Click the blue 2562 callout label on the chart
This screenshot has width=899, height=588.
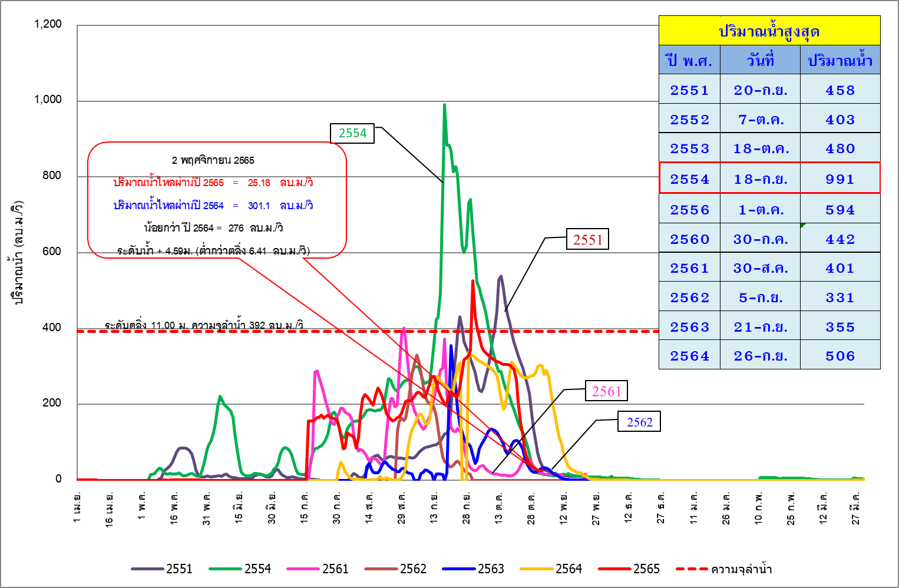[639, 422]
